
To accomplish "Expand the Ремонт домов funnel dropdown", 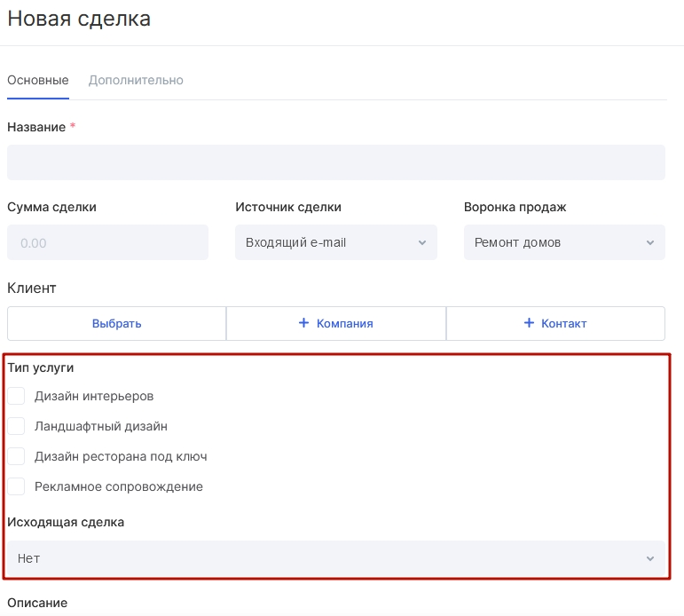I will pyautogui.click(x=564, y=242).
